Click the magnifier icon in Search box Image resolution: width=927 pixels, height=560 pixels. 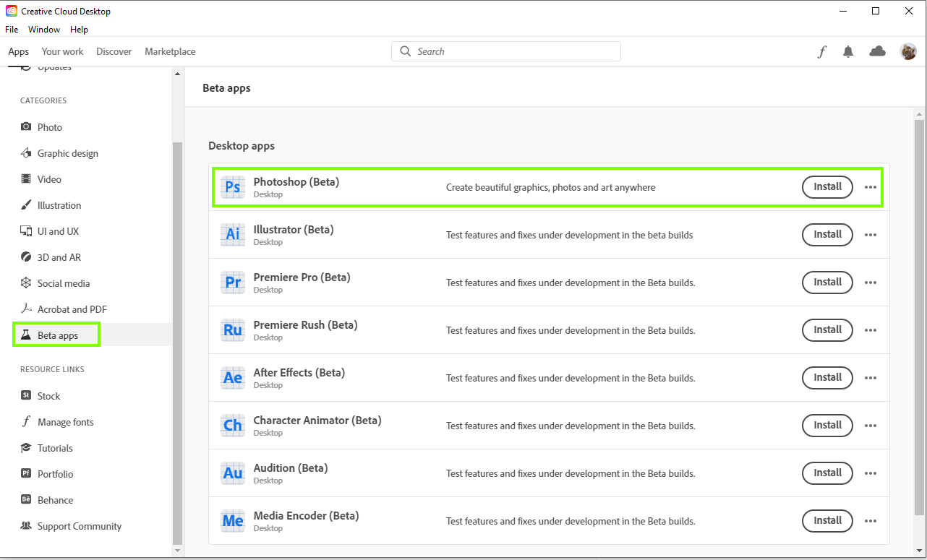click(405, 51)
